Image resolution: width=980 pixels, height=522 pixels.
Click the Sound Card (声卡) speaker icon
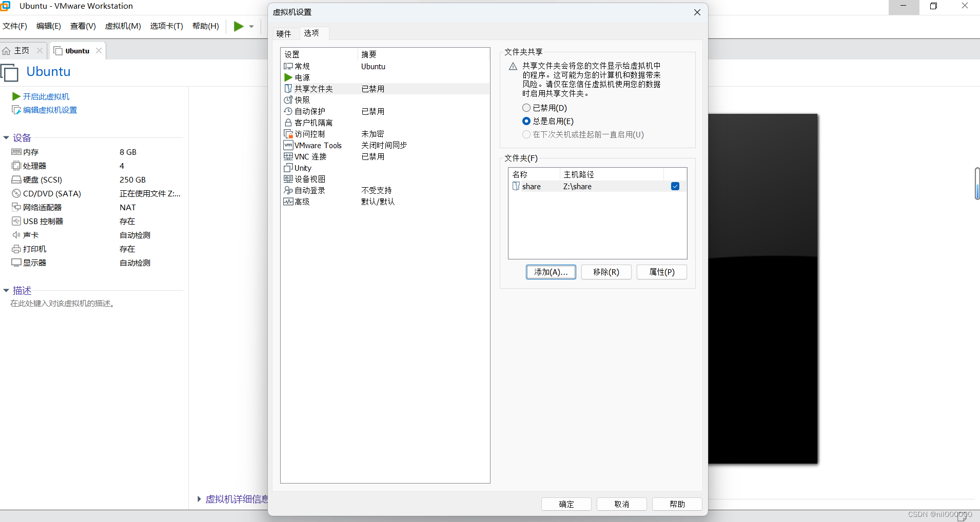tap(16, 235)
